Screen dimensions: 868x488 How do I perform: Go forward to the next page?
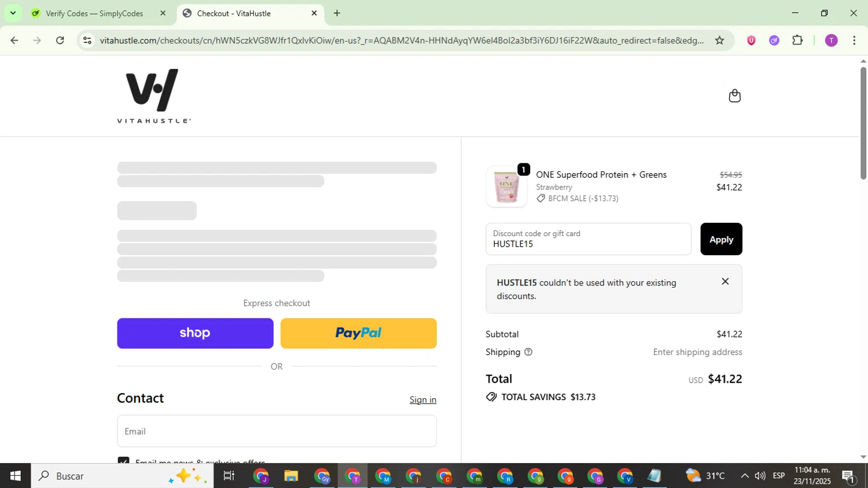tap(37, 41)
